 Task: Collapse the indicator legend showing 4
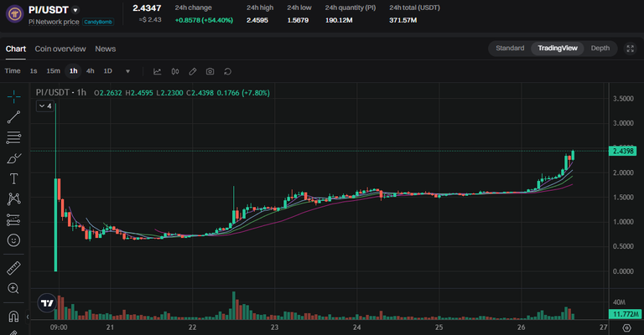(44, 106)
